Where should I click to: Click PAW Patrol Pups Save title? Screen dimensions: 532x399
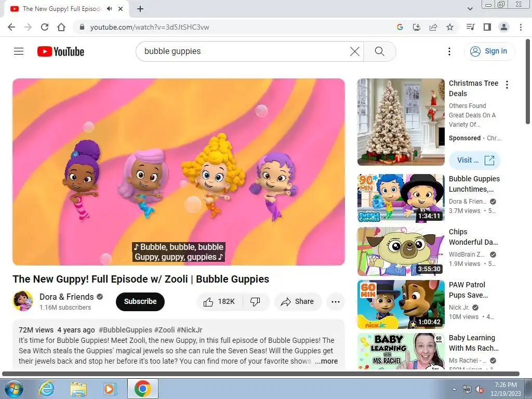[468, 290]
